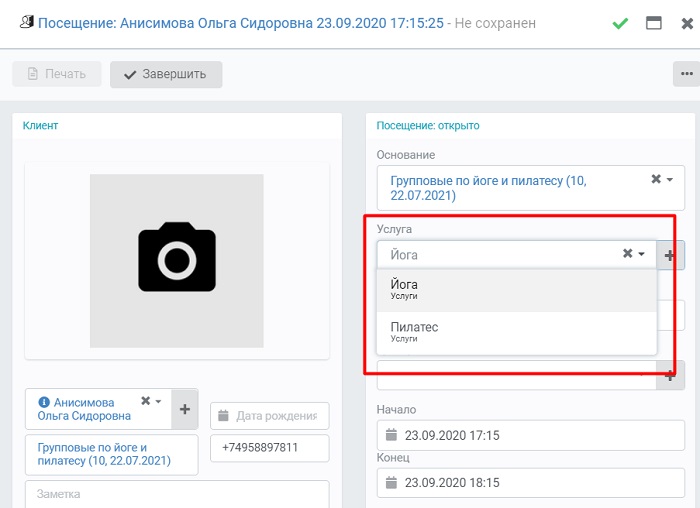The image size is (700, 508).
Task: Select Йога from the dropdown list
Action: [x=517, y=290]
